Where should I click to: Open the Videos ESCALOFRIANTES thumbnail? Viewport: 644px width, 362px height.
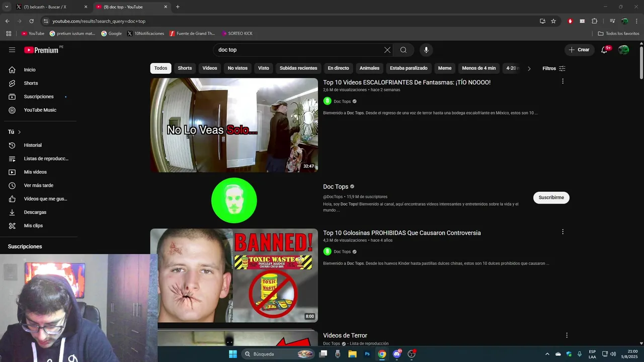[234, 125]
